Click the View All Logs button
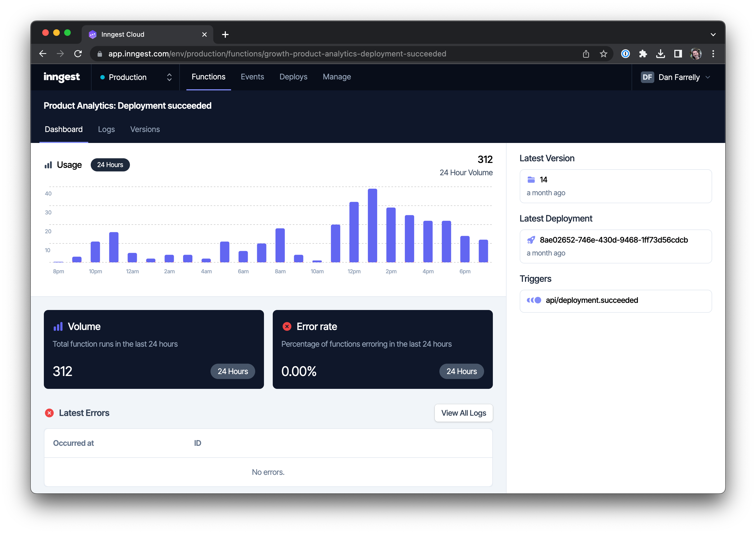This screenshot has width=756, height=534. pyautogui.click(x=463, y=413)
